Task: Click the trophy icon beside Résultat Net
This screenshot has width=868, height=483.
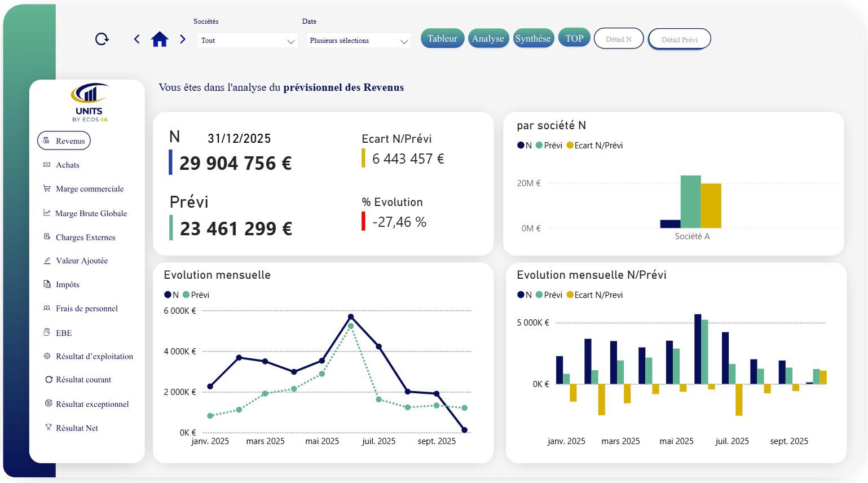Action: [x=48, y=427]
